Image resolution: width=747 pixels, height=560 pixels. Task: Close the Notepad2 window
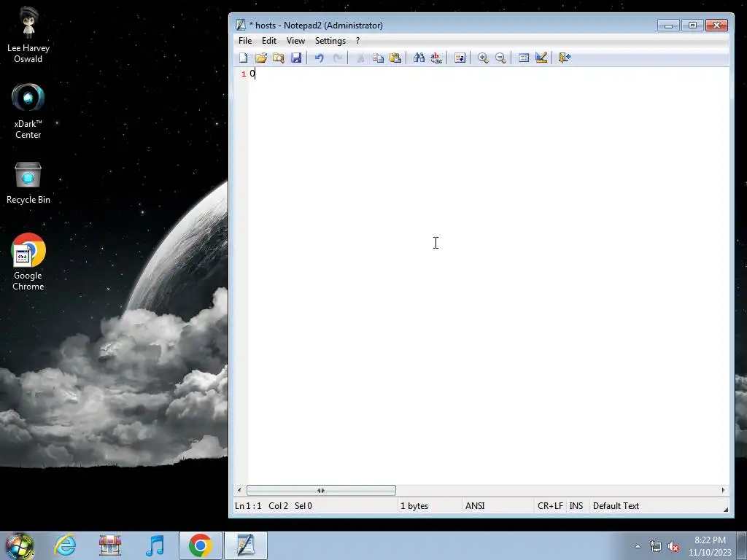(716, 26)
